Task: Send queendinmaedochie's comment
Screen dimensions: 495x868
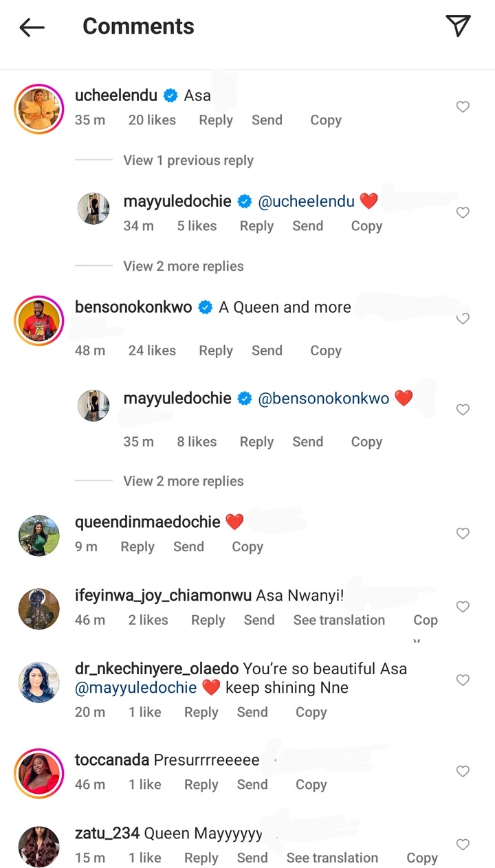Action: coord(188,547)
